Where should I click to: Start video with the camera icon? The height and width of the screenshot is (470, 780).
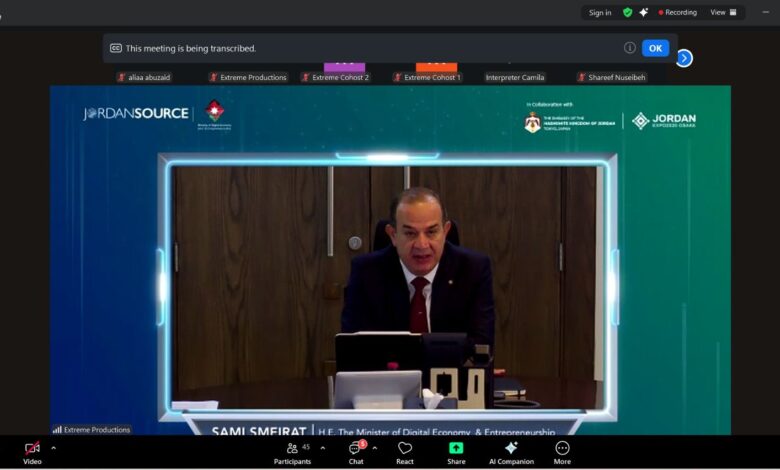click(32, 449)
